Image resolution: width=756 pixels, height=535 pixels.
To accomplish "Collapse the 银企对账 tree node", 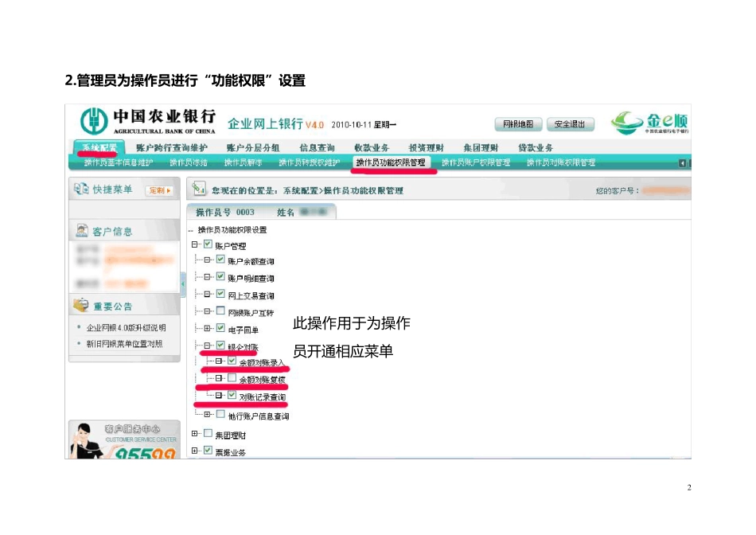I will (x=208, y=346).
